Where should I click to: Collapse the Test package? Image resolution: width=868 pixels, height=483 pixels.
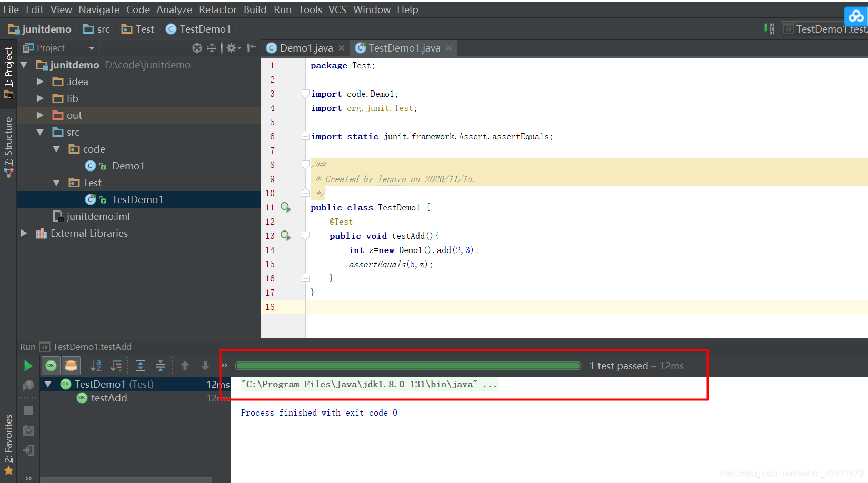pos(56,183)
